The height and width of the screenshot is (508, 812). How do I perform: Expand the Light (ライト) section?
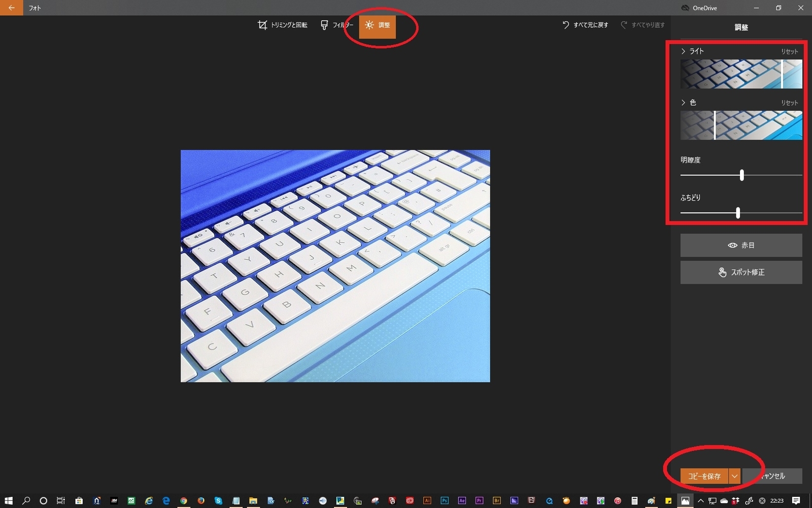(x=692, y=51)
